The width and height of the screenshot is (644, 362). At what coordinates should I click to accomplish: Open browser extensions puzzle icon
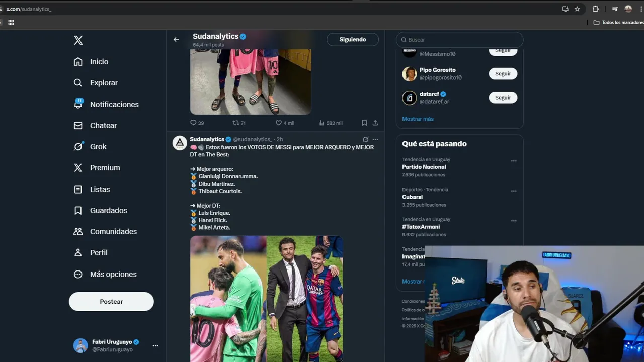[x=596, y=9]
